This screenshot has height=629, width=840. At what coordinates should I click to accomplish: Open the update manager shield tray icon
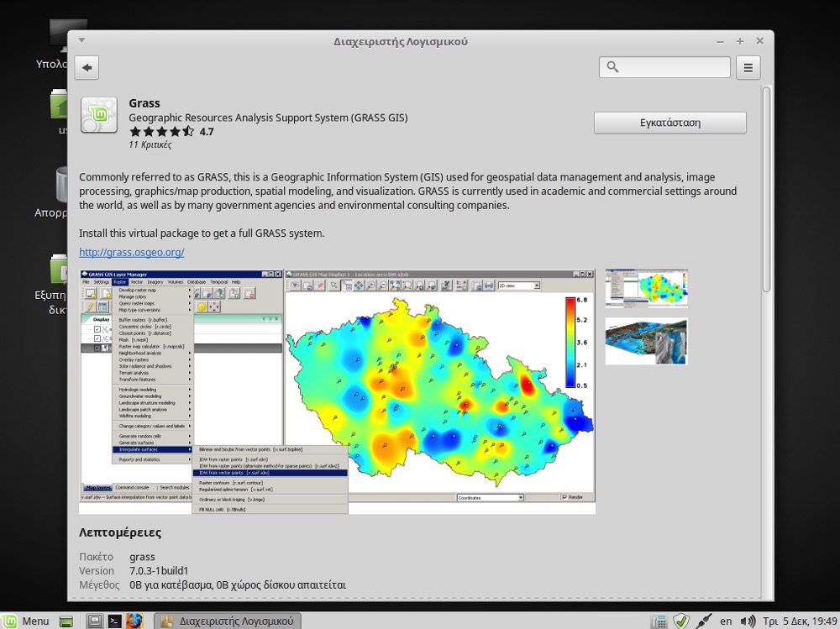pos(681,621)
